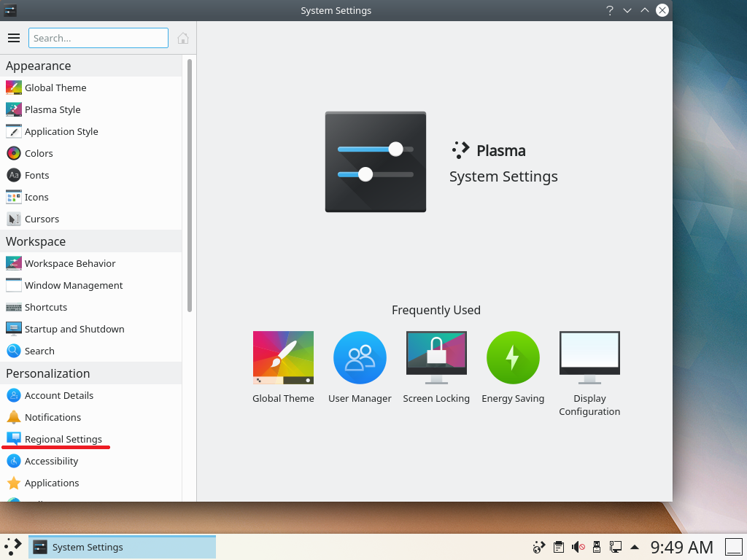
Task: Go to the home view via house icon
Action: point(183,38)
